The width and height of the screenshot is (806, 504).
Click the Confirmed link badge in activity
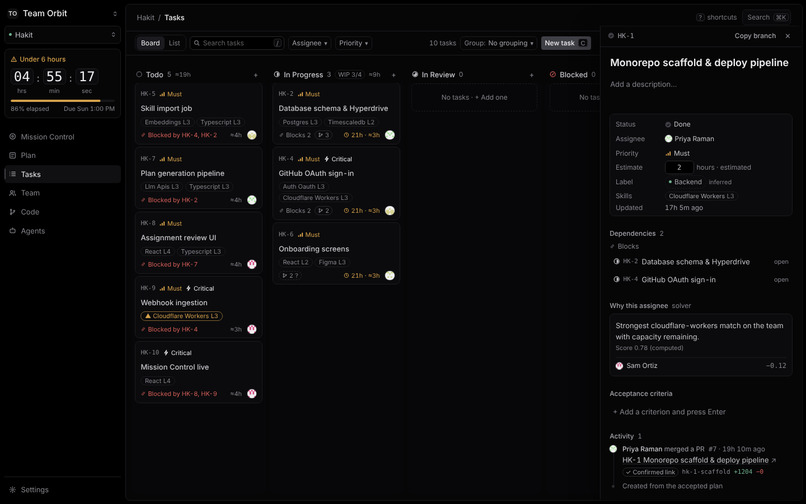[x=650, y=472]
